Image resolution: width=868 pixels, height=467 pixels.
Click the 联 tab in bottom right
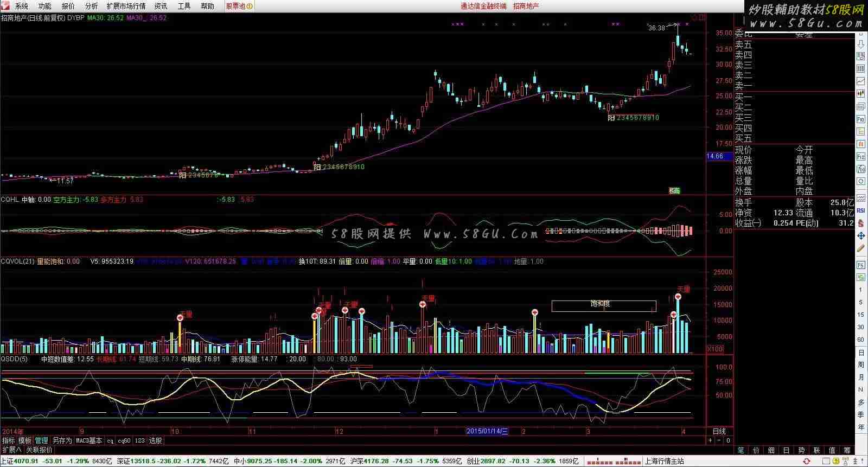[817, 450]
